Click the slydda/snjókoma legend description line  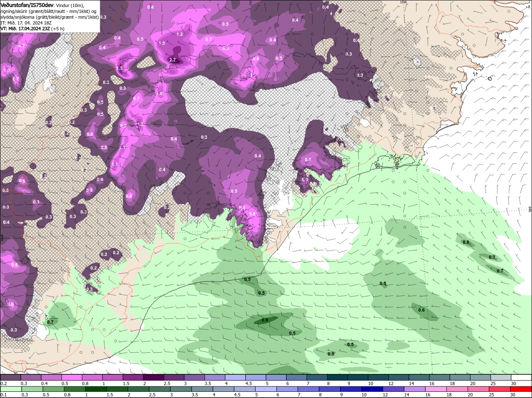pos(49,17)
